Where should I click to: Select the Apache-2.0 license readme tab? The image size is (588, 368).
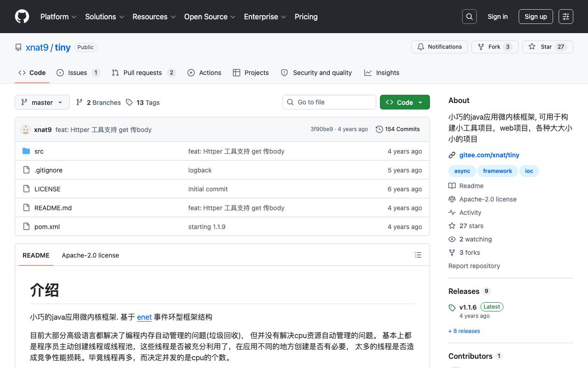(x=90, y=255)
